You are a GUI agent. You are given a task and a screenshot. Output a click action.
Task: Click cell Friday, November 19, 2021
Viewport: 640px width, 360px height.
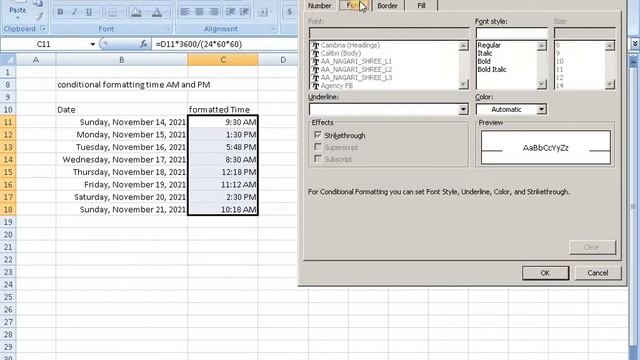[x=122, y=184]
